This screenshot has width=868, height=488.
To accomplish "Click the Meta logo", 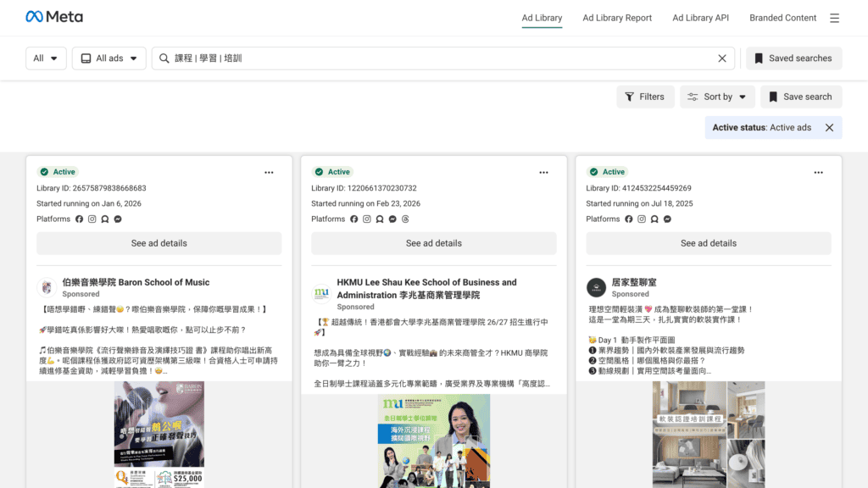I will [54, 17].
